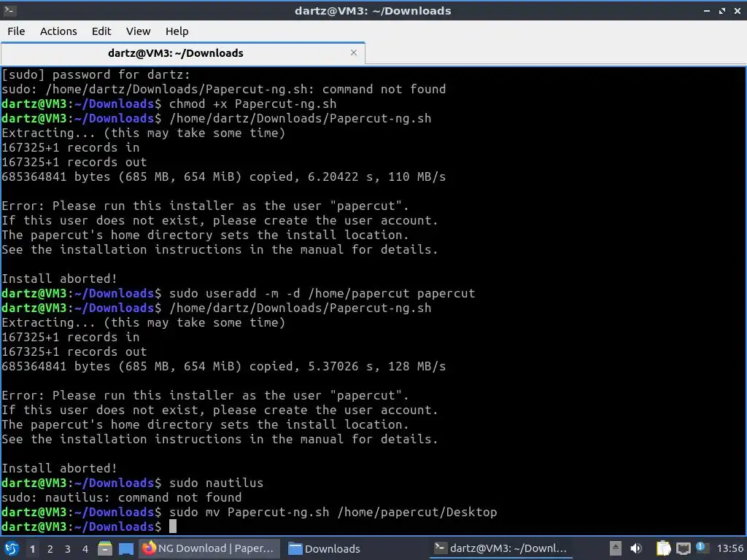Click the 'chmod +x Papercut-ng.sh' command text

click(x=252, y=104)
